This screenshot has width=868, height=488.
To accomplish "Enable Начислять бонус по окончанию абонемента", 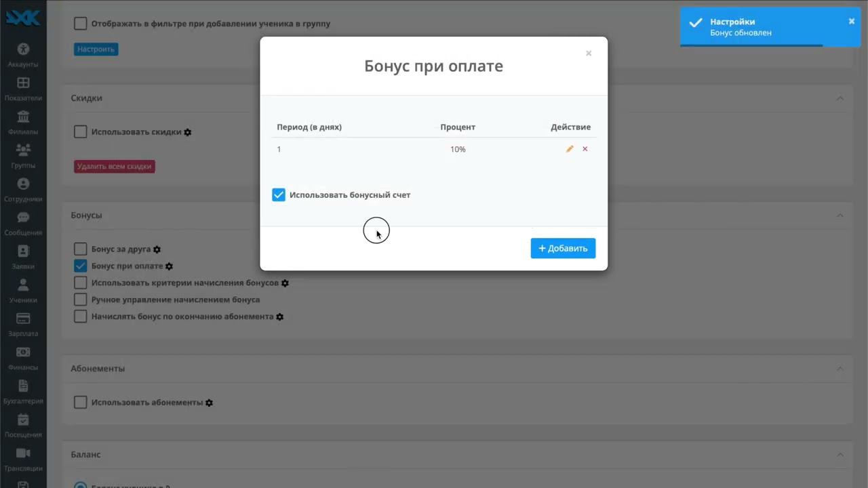I will point(81,317).
